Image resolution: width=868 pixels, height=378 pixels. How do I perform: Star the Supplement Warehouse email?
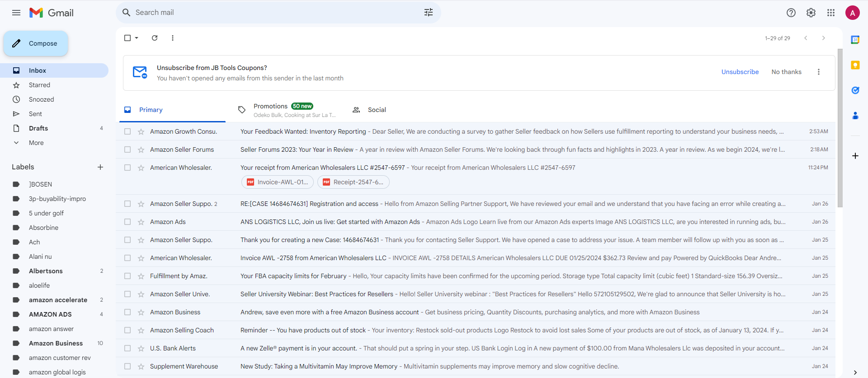pyautogui.click(x=141, y=366)
